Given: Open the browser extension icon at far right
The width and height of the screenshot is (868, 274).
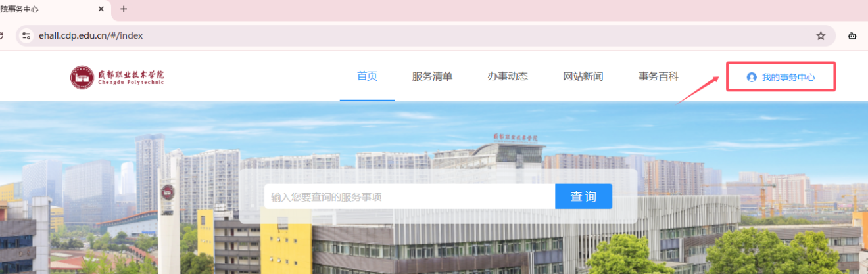Looking at the screenshot, I should pos(853,36).
